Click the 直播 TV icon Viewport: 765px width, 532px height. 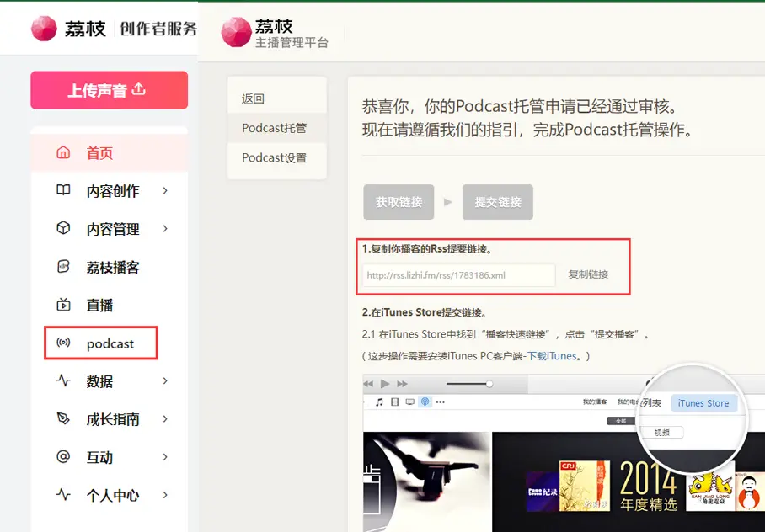pyautogui.click(x=63, y=305)
